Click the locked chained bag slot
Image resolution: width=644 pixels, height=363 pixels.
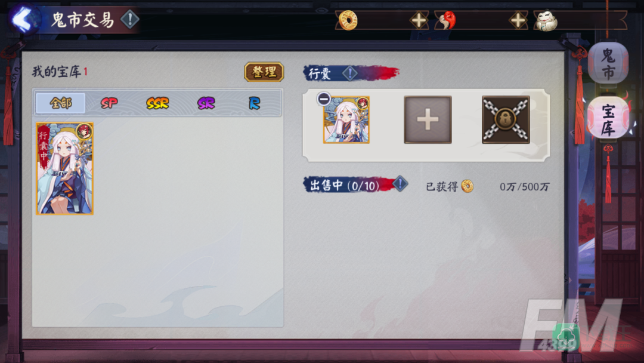pos(506,119)
